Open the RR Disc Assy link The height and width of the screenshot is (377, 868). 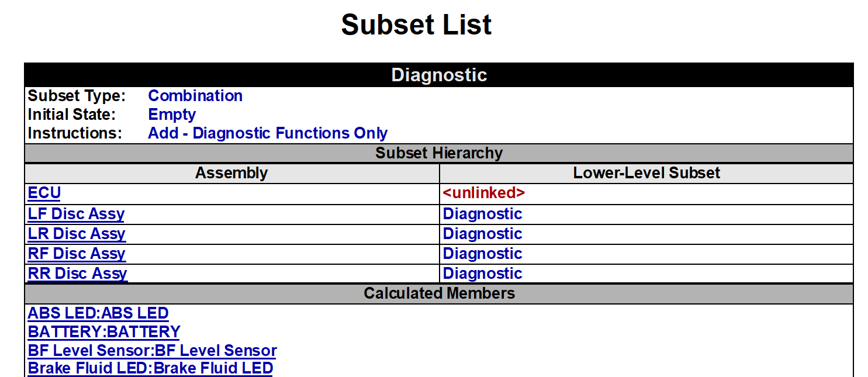click(x=77, y=274)
